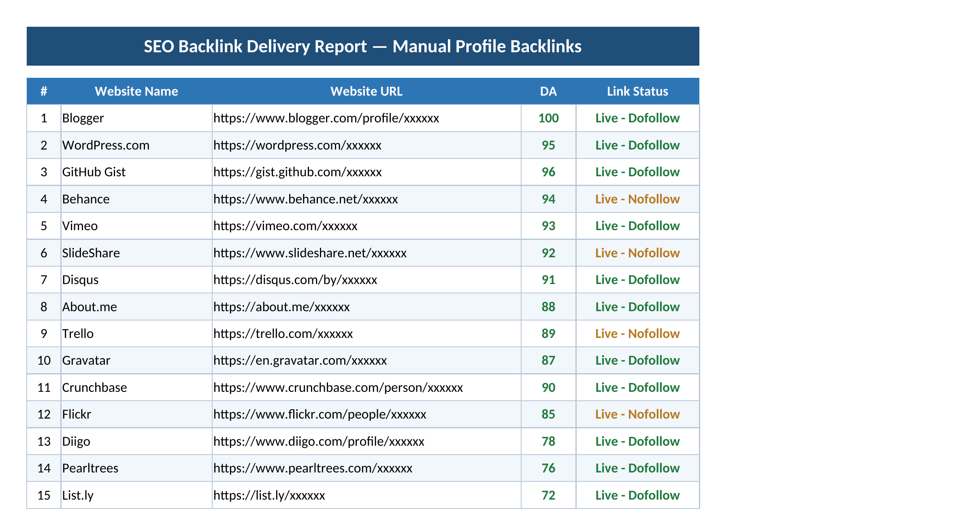Click Flickr's 'Live - Nofollow' status
980x515 pixels.
tap(637, 414)
